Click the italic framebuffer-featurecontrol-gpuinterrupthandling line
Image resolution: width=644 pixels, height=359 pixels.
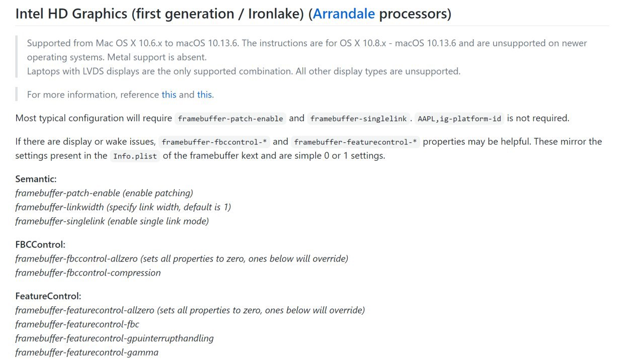[115, 338]
